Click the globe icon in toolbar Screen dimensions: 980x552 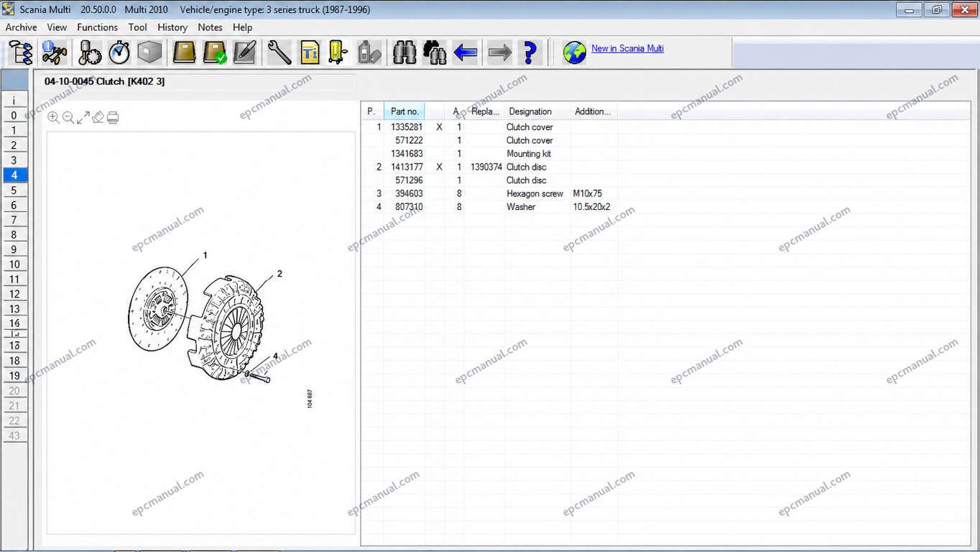coord(574,52)
